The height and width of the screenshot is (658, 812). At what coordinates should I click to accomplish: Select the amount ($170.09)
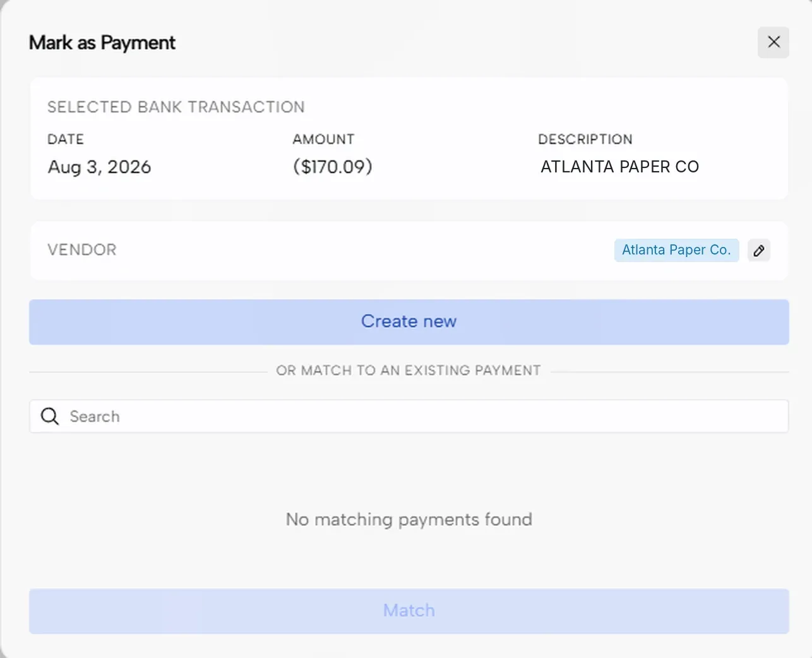click(333, 167)
